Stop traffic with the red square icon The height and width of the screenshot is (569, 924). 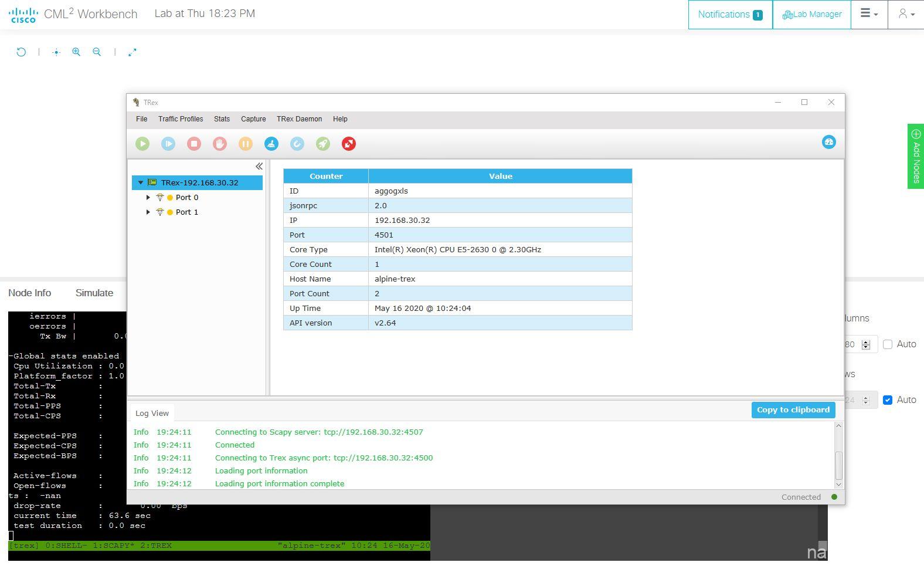[194, 144]
